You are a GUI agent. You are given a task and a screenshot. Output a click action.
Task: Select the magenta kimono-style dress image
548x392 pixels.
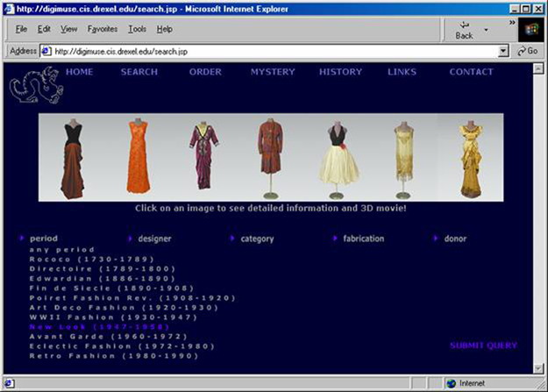coord(204,155)
